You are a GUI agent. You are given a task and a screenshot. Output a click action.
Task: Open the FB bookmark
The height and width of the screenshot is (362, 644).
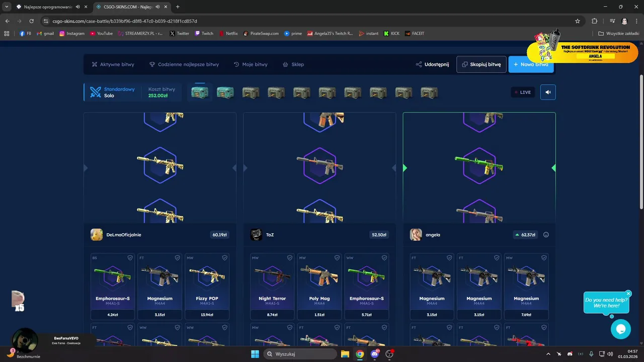pyautogui.click(x=25, y=33)
